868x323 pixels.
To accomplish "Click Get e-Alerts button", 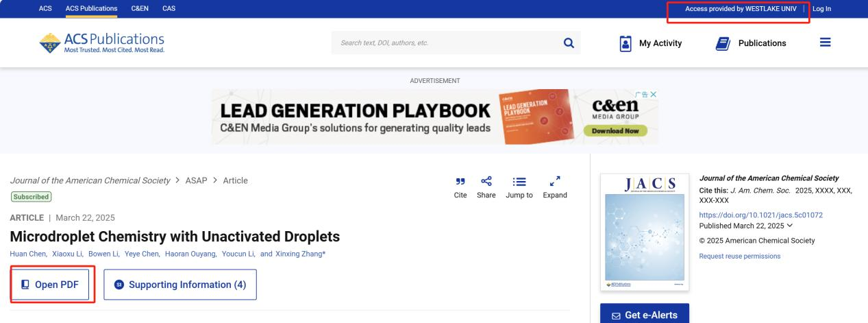I will (644, 315).
